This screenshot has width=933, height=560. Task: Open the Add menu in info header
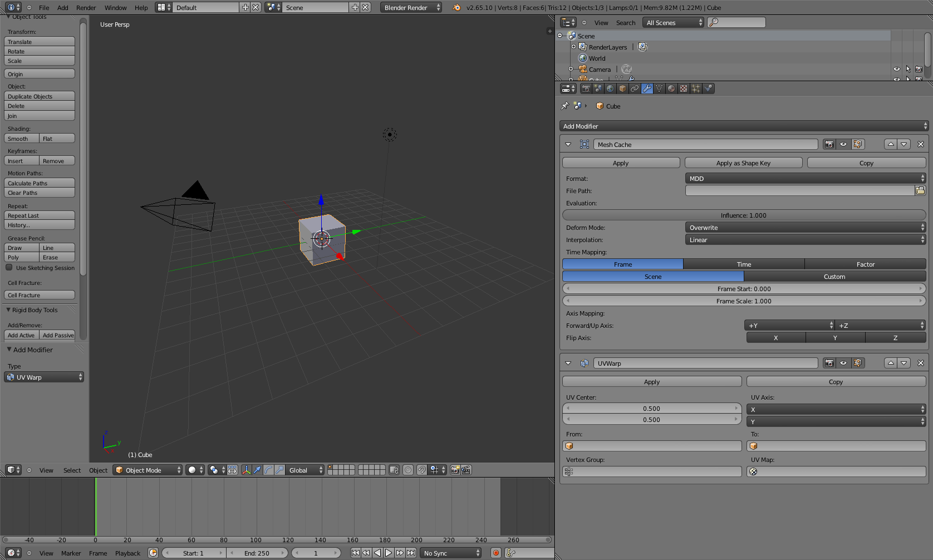coord(63,7)
